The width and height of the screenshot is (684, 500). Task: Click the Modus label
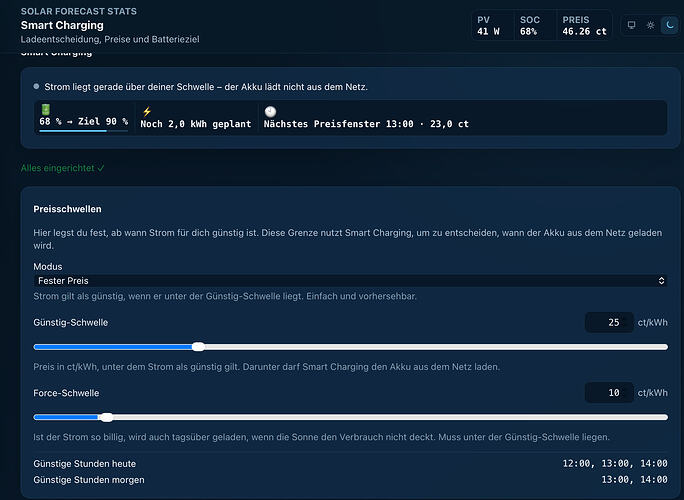[x=48, y=267]
